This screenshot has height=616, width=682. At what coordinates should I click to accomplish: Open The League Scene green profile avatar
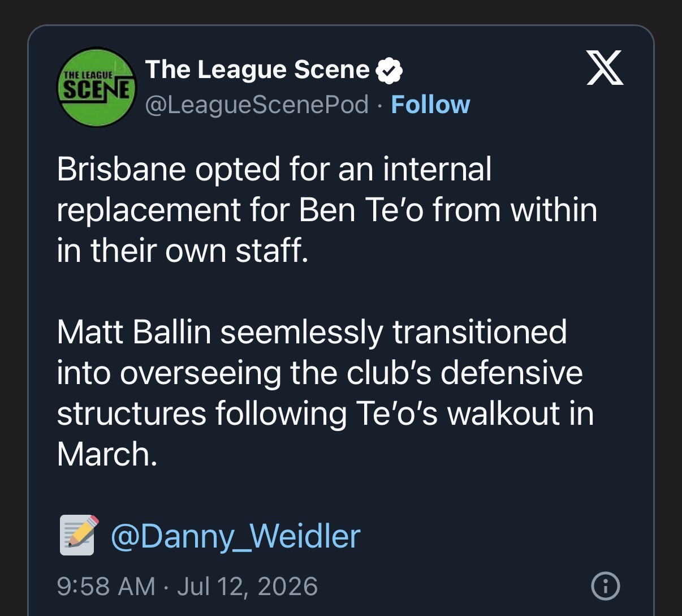[x=97, y=87]
